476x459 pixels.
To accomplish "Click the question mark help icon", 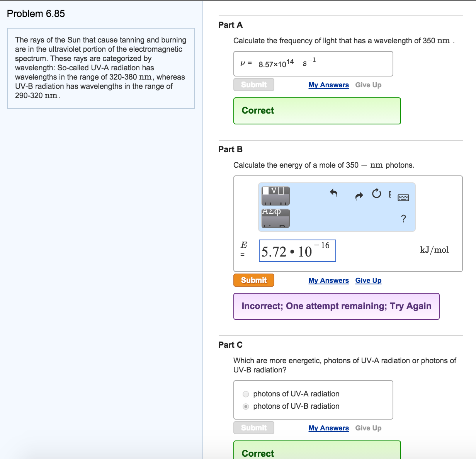I will click(403, 219).
